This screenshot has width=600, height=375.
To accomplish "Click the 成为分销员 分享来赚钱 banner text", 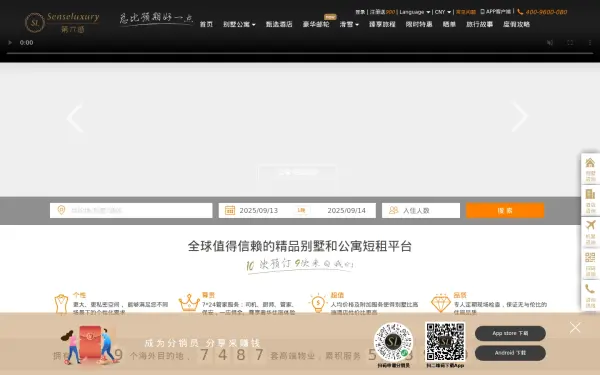I will (202, 343).
